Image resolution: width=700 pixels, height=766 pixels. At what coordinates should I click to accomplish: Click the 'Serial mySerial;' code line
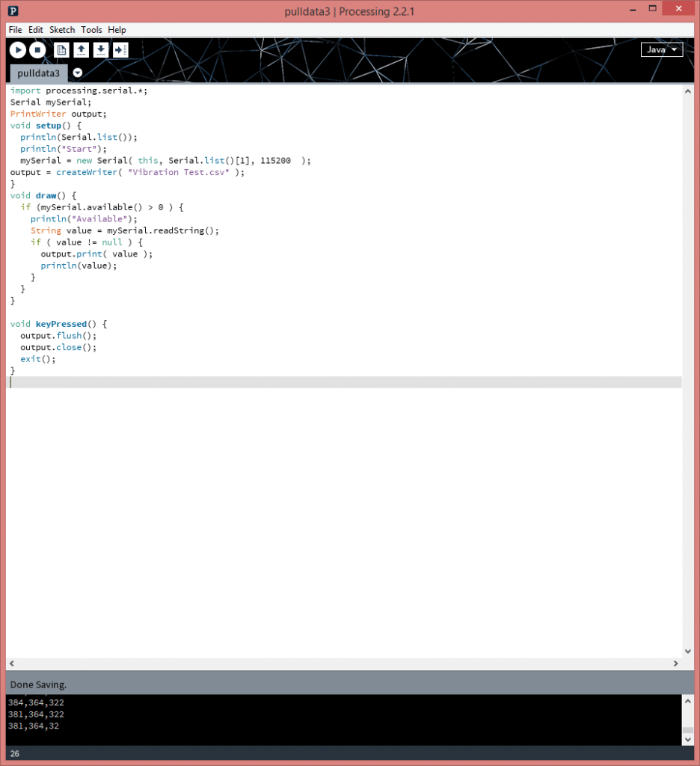[x=51, y=102]
